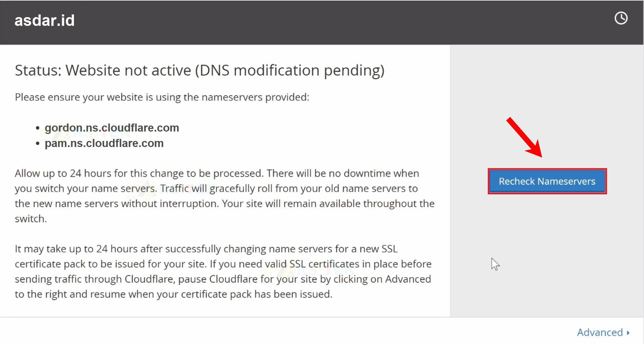Select the pam.ns.cloudflare.com nameserver text
Viewport: 644px width, 344px height.
(104, 143)
